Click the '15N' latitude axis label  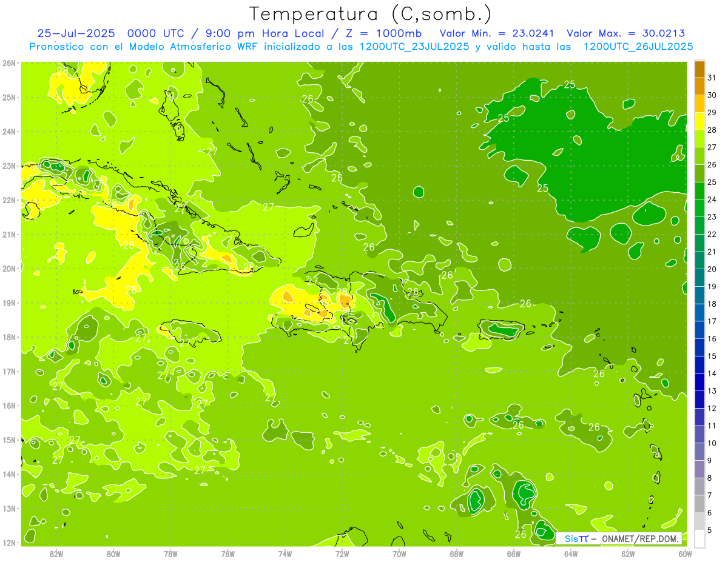coord(9,440)
